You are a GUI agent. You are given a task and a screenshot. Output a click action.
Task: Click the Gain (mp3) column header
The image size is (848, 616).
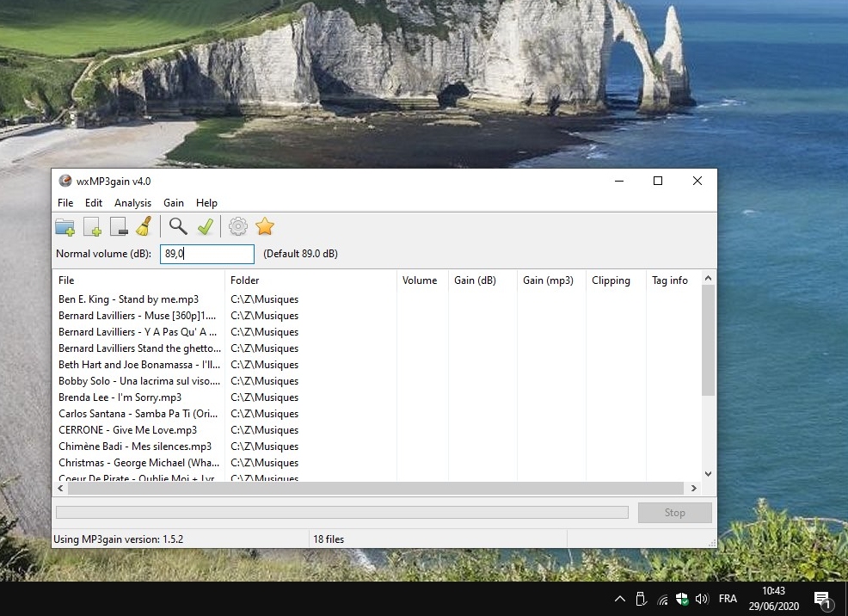(551, 280)
